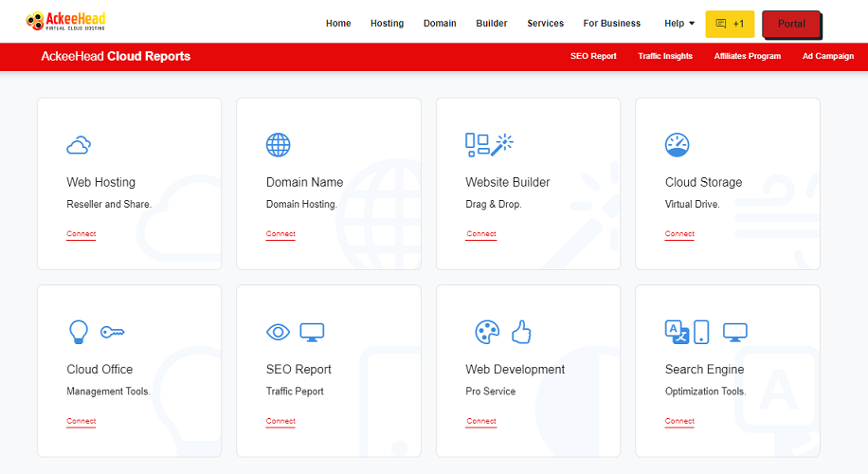Click Connect under Domain Name
The width and height of the screenshot is (868, 474).
tap(280, 233)
